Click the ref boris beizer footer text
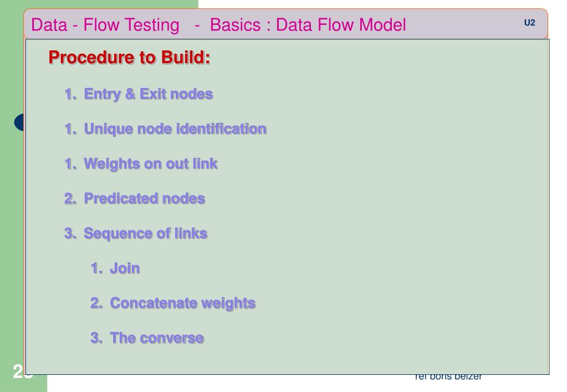The width and height of the screenshot is (567, 392). pos(448,377)
